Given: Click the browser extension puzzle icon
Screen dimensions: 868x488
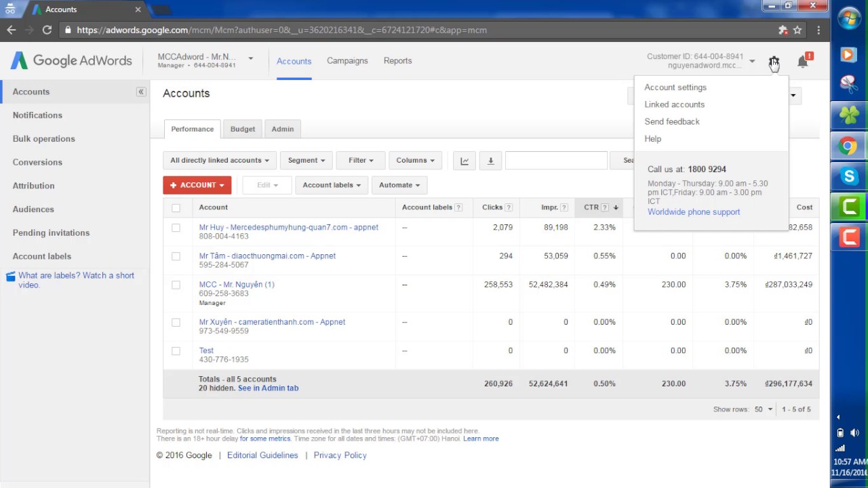Looking at the screenshot, I should click(x=783, y=30).
